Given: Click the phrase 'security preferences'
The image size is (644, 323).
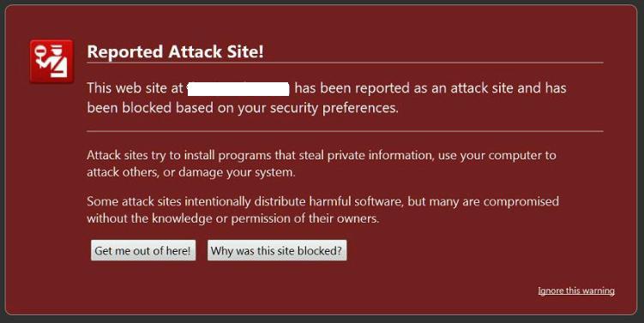Looking at the screenshot, I should pos(334,108).
